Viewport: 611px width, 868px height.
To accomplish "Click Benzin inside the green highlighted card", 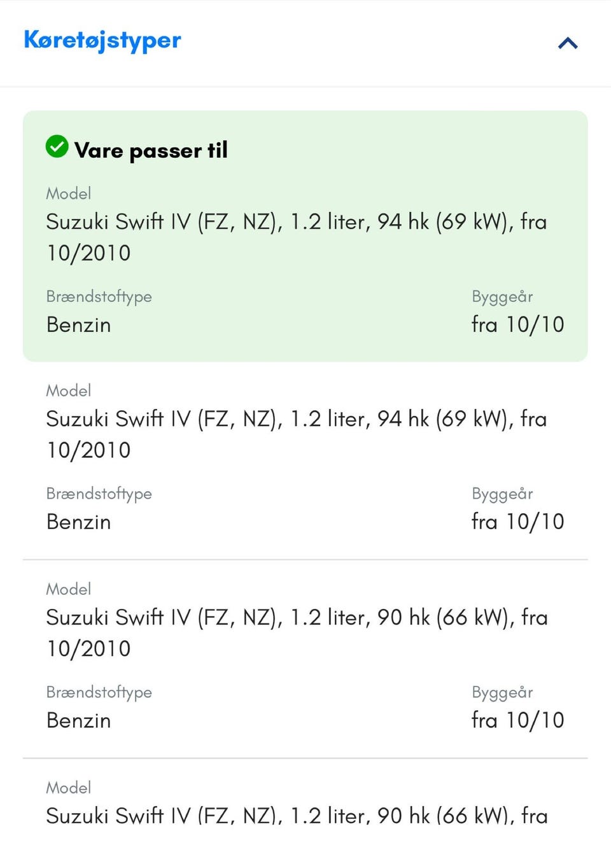I will click(79, 325).
